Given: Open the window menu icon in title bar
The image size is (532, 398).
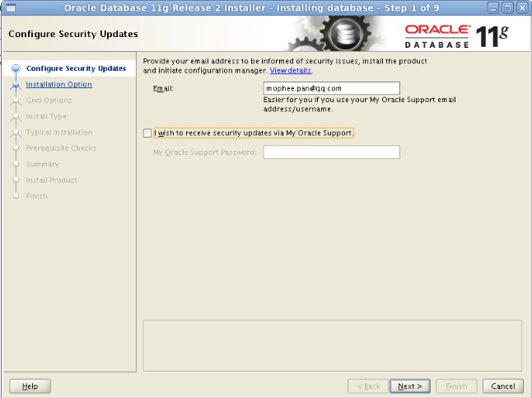Looking at the screenshot, I should [x=11, y=7].
